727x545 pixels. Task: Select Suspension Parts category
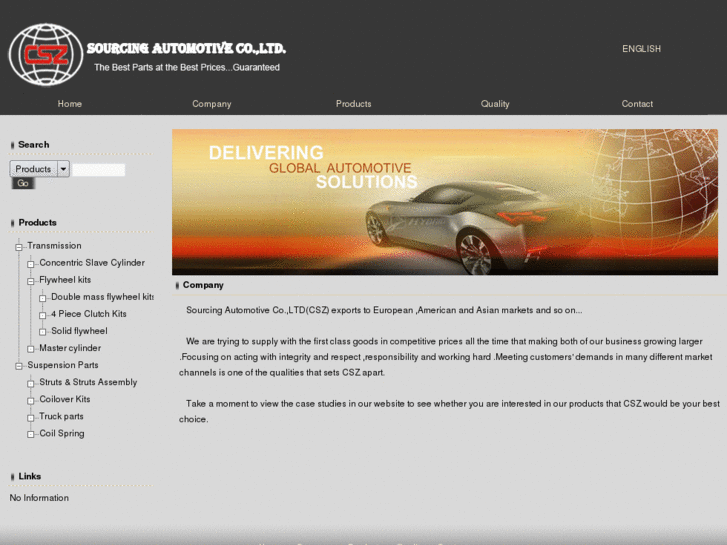[63, 365]
